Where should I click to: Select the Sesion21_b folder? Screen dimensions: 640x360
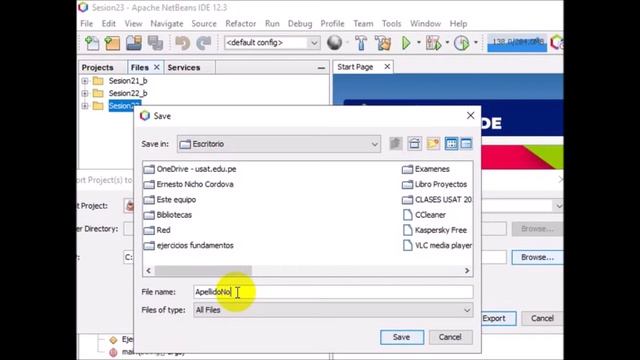[x=128, y=81]
